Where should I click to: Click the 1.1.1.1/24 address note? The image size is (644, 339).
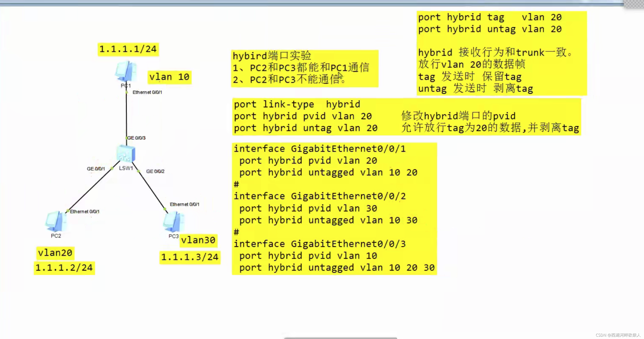click(x=128, y=49)
